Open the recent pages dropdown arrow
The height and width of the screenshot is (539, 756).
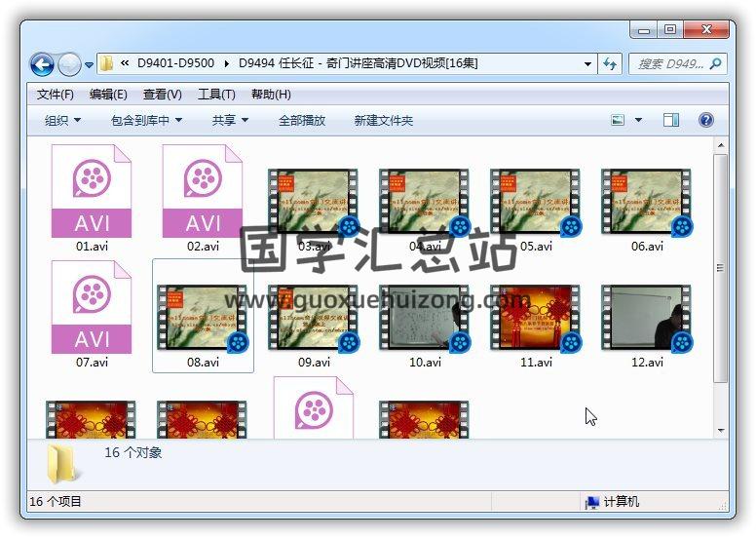click(89, 64)
